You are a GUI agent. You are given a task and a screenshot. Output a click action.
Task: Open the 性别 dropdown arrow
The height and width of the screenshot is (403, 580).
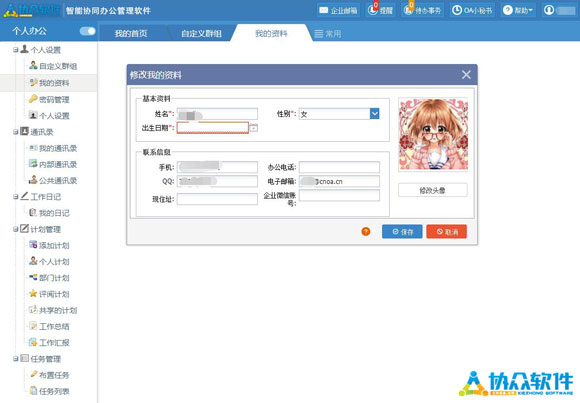click(x=374, y=114)
